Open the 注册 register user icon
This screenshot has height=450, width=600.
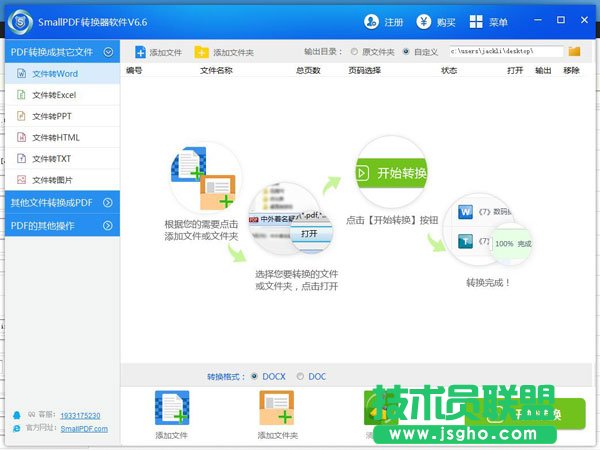(371, 22)
